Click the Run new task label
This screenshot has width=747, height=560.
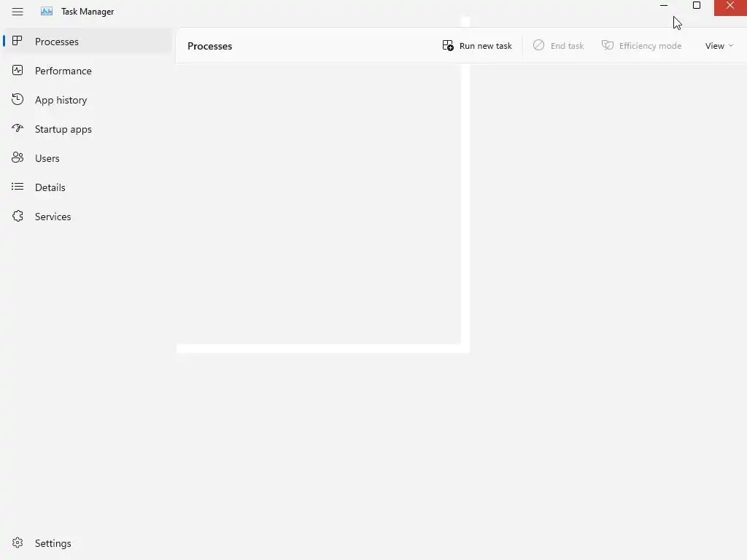pos(485,46)
